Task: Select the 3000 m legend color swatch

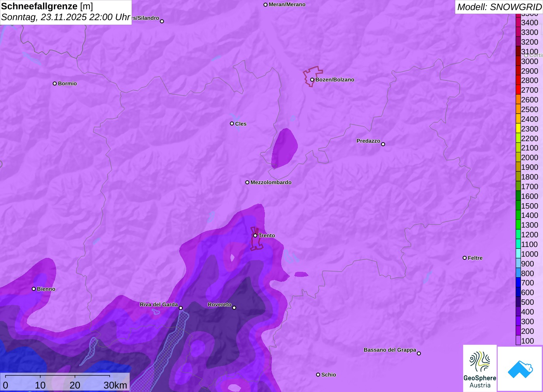Action: [518, 61]
